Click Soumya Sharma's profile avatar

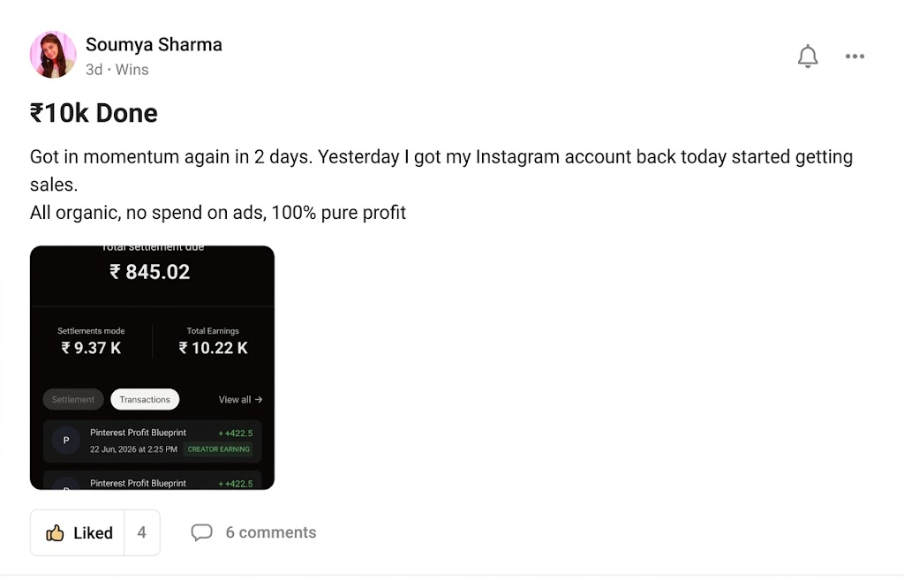[x=53, y=55]
